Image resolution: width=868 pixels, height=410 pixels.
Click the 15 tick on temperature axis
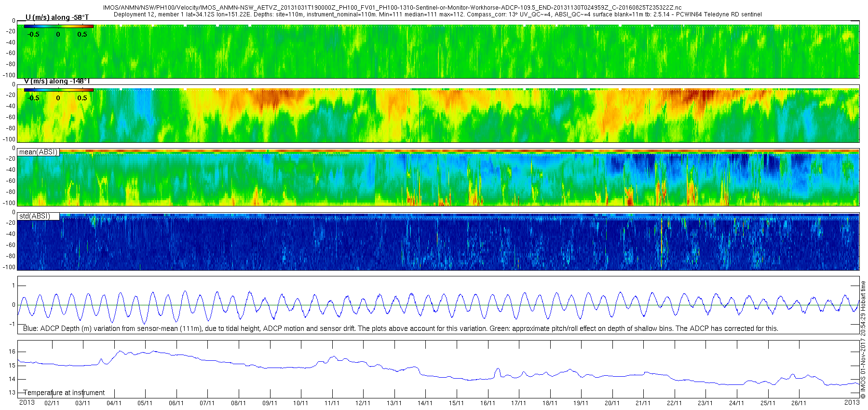click(x=12, y=366)
